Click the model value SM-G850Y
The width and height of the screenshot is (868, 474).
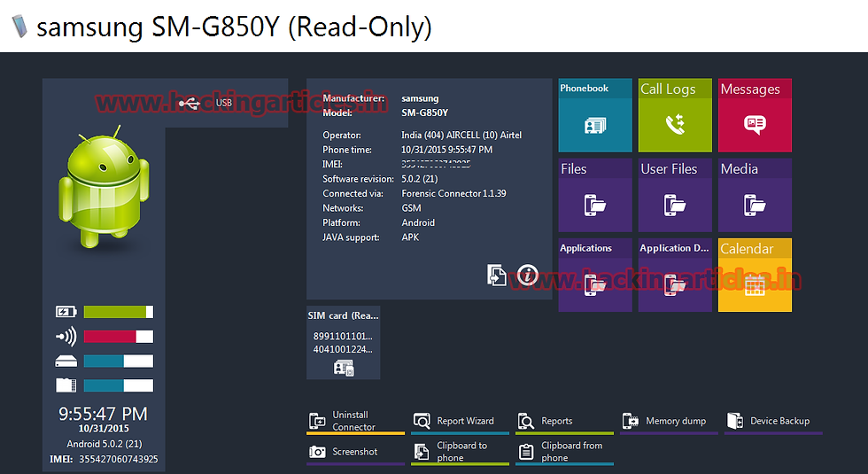tap(424, 113)
